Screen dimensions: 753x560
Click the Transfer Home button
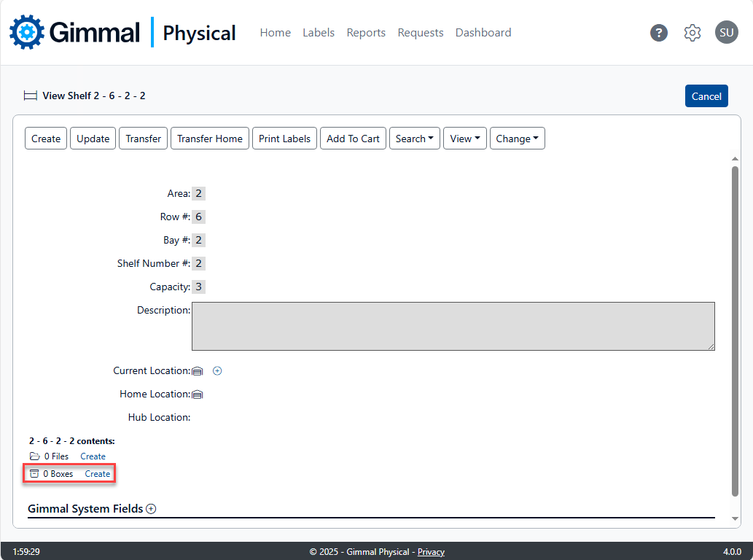click(x=210, y=139)
